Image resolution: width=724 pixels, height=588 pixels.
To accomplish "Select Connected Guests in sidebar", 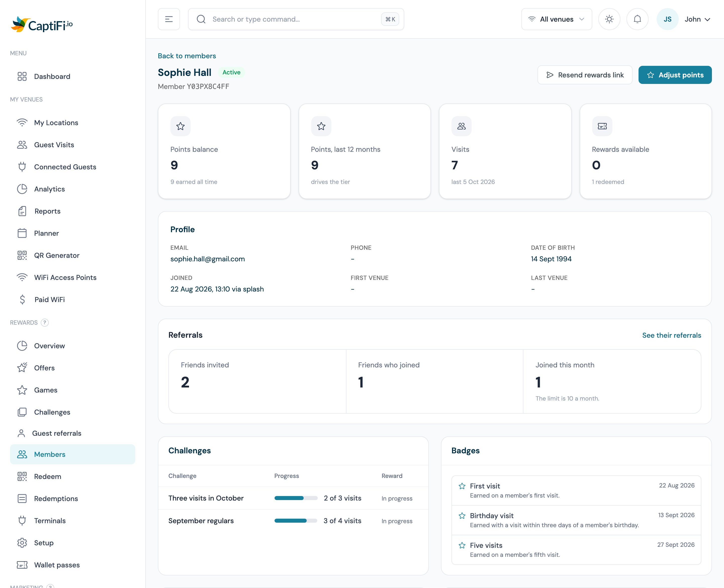I will tap(72, 167).
